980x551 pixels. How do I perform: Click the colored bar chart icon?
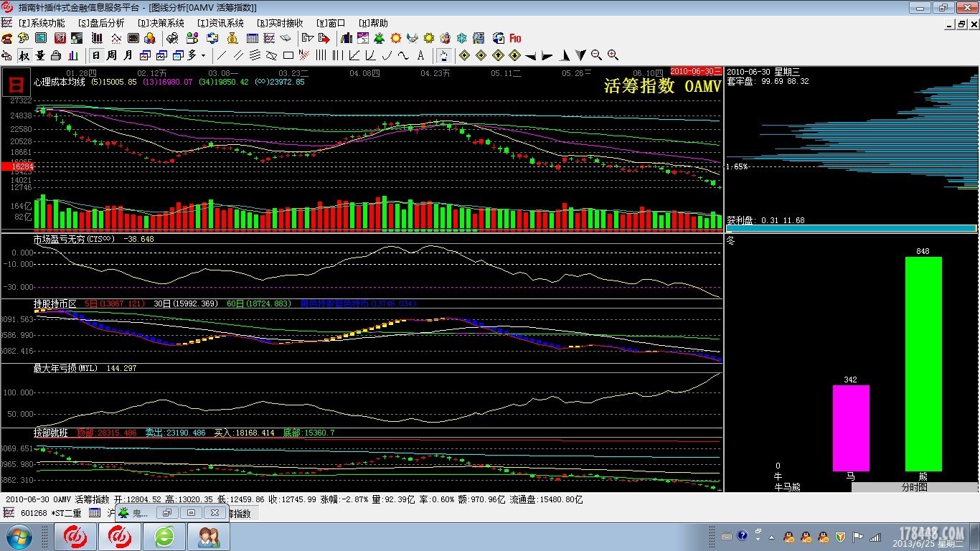pos(72,55)
